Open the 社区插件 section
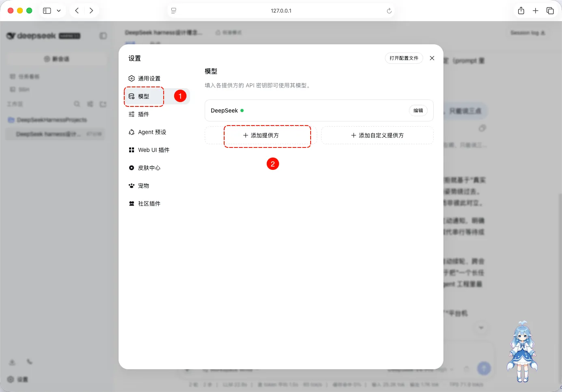562x392 pixels. (157, 204)
